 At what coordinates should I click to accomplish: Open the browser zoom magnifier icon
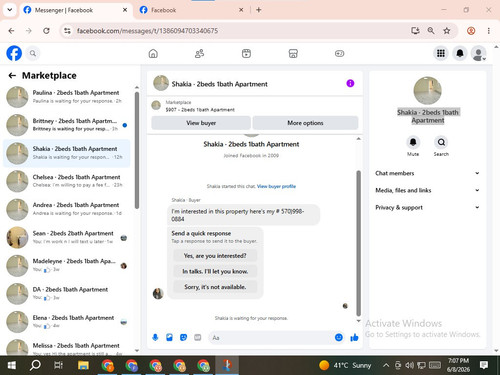(x=431, y=31)
